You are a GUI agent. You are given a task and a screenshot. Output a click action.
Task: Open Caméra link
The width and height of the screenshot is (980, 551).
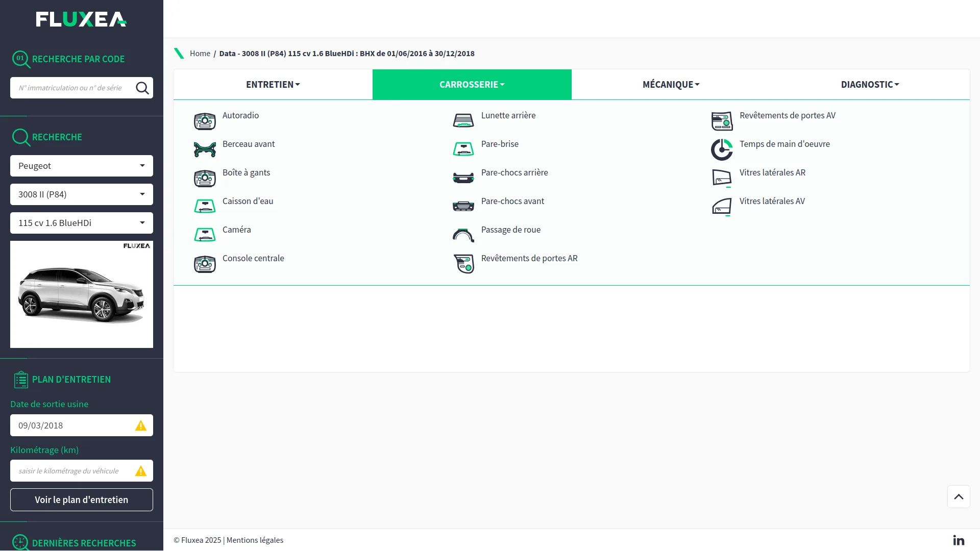pos(236,230)
